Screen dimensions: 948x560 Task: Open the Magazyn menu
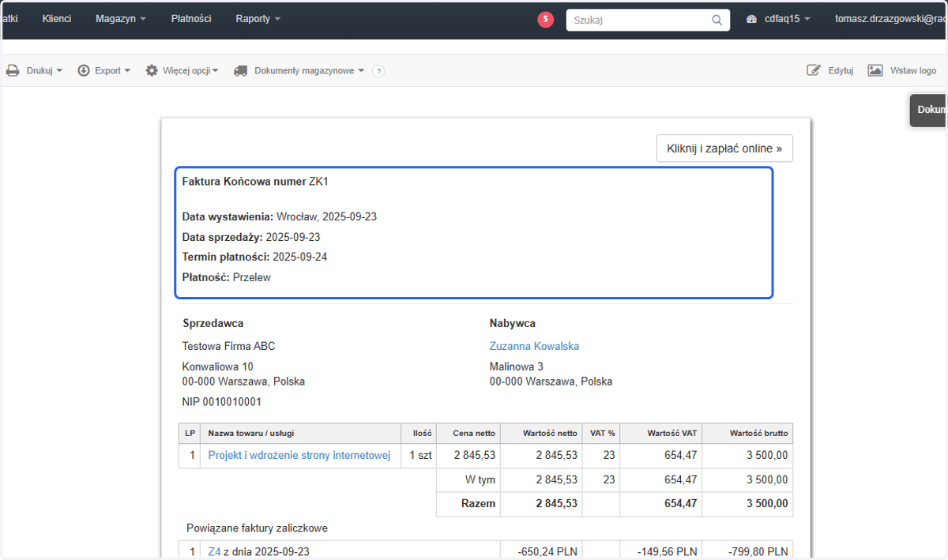tap(121, 18)
